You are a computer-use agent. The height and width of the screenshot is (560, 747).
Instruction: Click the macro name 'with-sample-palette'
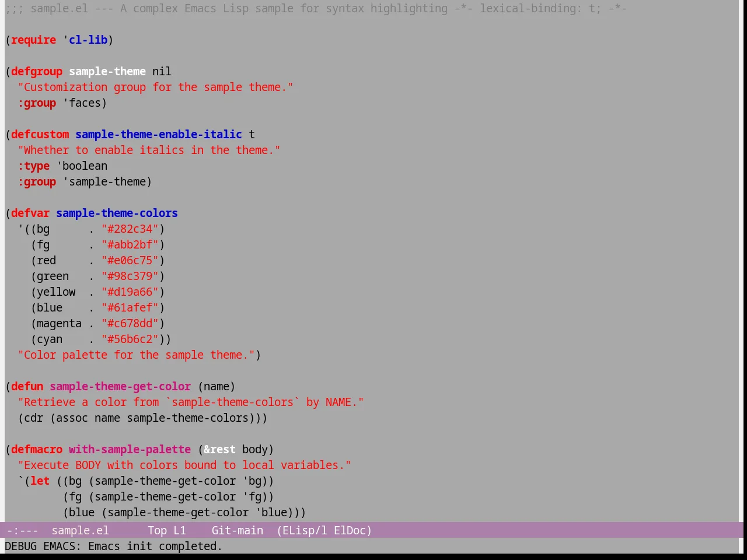pyautogui.click(x=130, y=449)
